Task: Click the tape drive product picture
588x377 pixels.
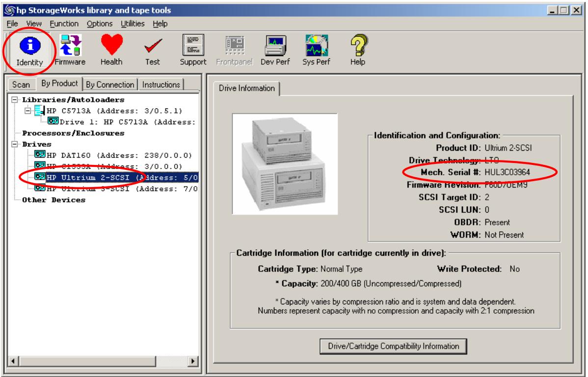Action: click(285, 164)
